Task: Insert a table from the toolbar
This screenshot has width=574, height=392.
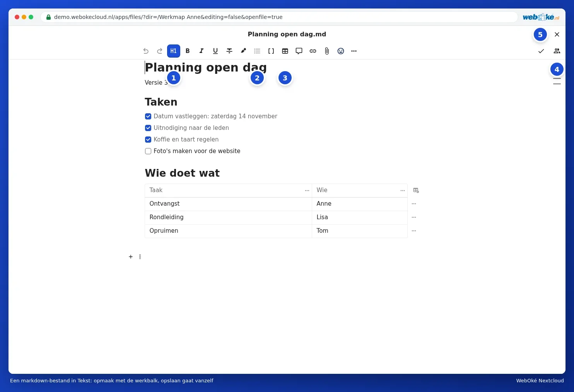Action: (x=285, y=51)
